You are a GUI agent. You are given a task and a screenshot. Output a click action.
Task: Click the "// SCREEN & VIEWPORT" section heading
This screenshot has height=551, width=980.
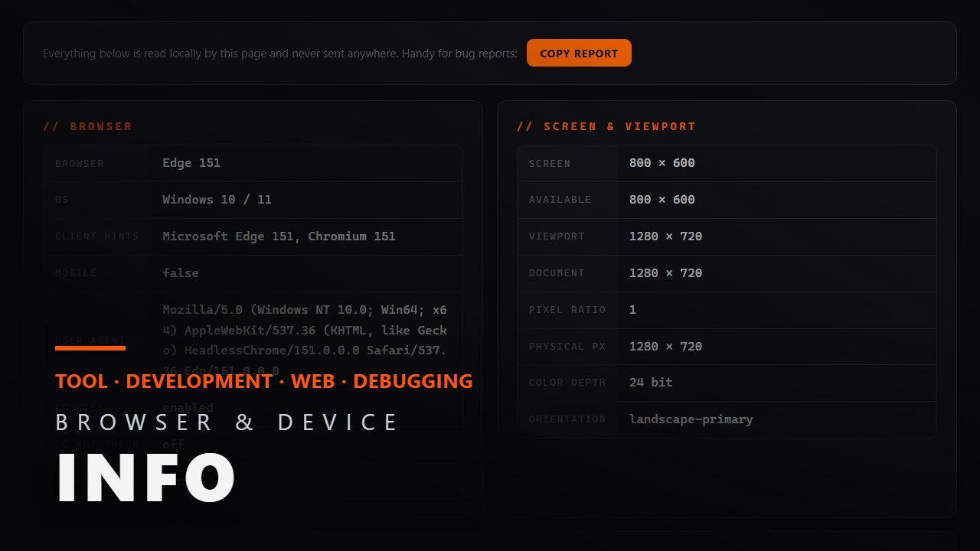coord(606,126)
